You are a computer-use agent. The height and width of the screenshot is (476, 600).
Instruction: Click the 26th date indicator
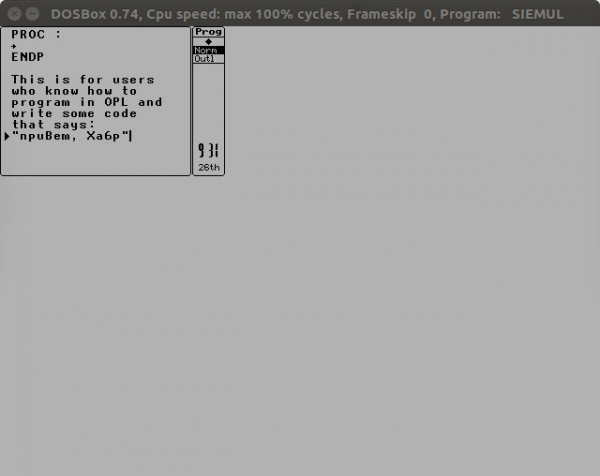coord(209,168)
